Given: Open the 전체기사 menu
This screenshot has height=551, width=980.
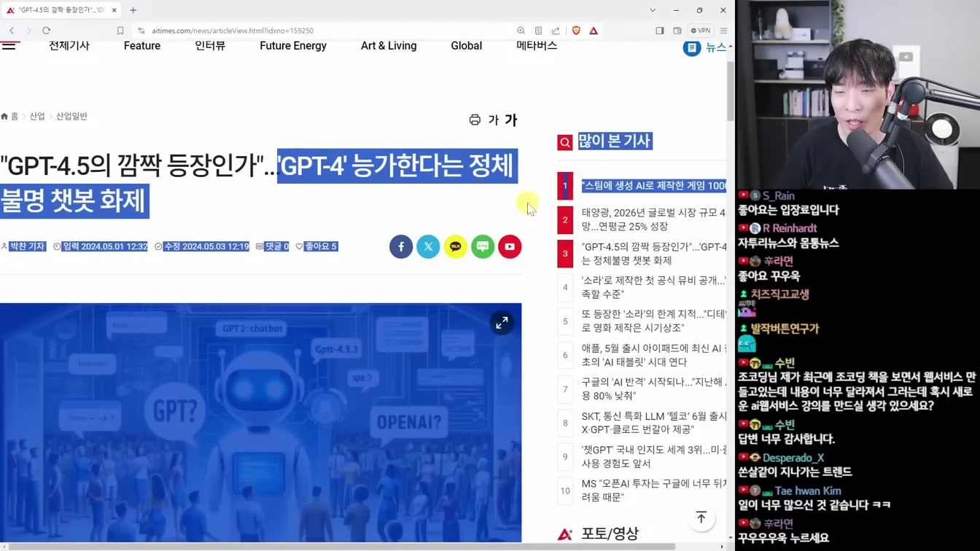Looking at the screenshot, I should tap(69, 46).
